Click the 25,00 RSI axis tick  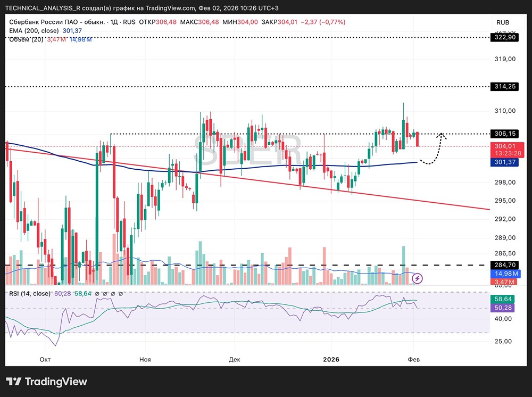503,341
